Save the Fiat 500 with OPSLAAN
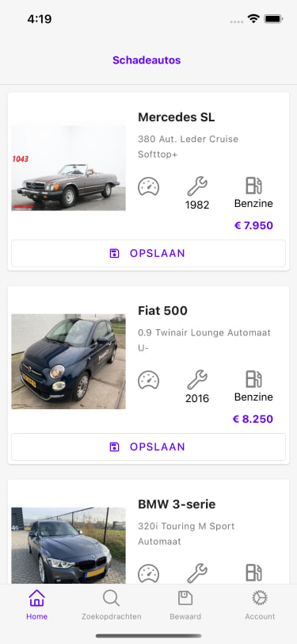The height and width of the screenshot is (644, 297). [149, 447]
